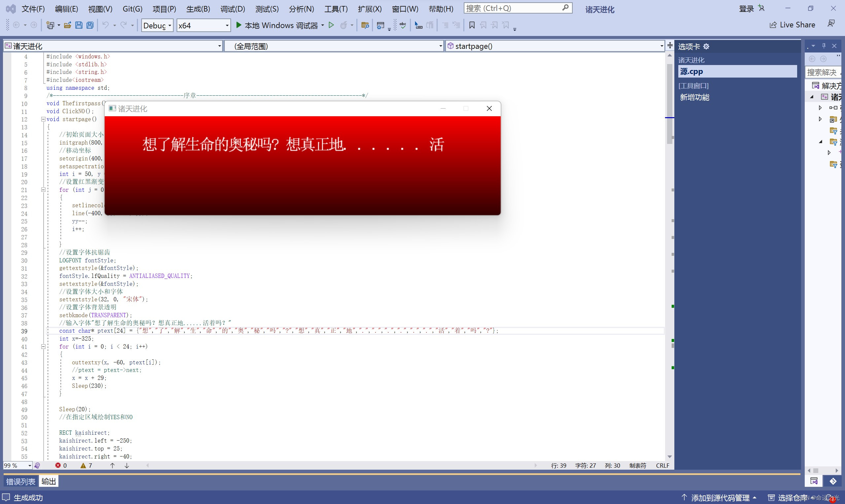Open the x64 platform dropdown

[x=203, y=25]
